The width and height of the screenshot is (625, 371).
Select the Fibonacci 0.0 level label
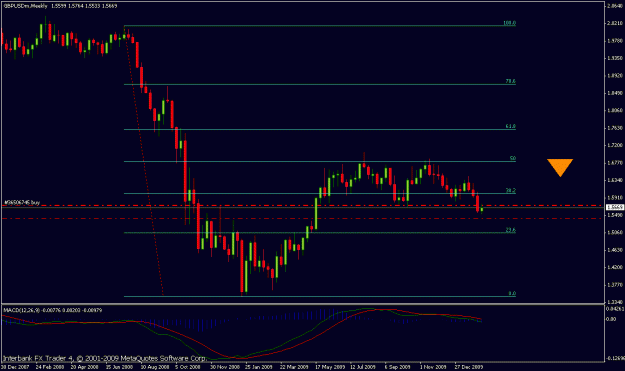point(512,293)
